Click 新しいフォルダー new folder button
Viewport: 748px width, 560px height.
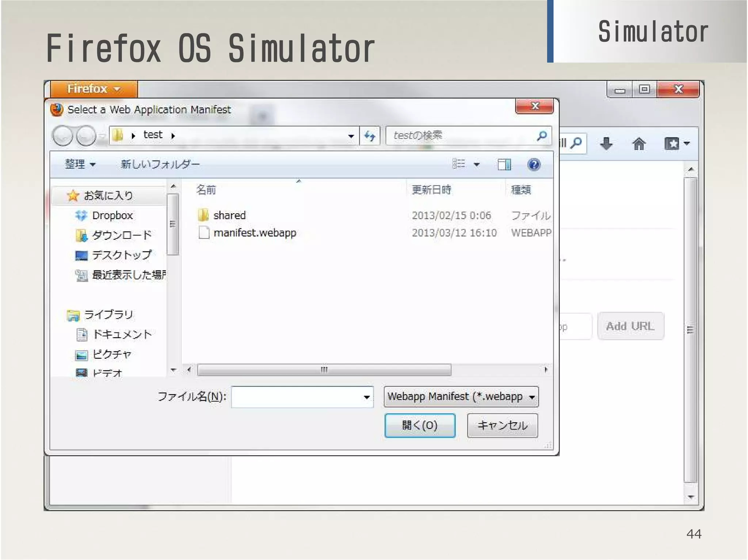160,164
